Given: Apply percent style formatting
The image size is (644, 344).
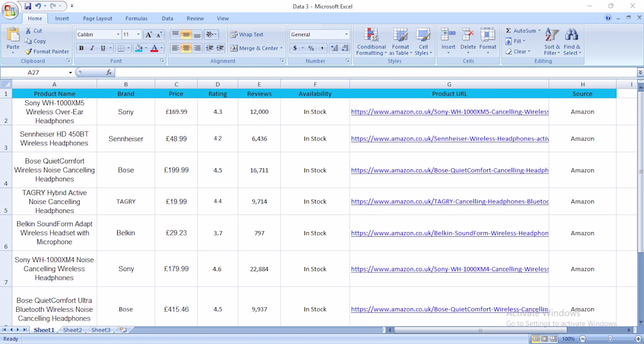Looking at the screenshot, I should coord(311,49).
